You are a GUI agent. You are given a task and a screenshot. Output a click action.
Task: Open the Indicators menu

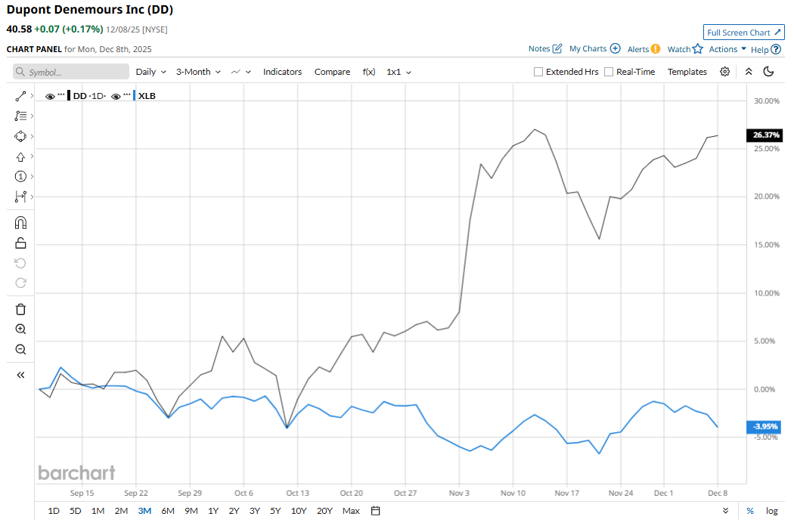(282, 72)
